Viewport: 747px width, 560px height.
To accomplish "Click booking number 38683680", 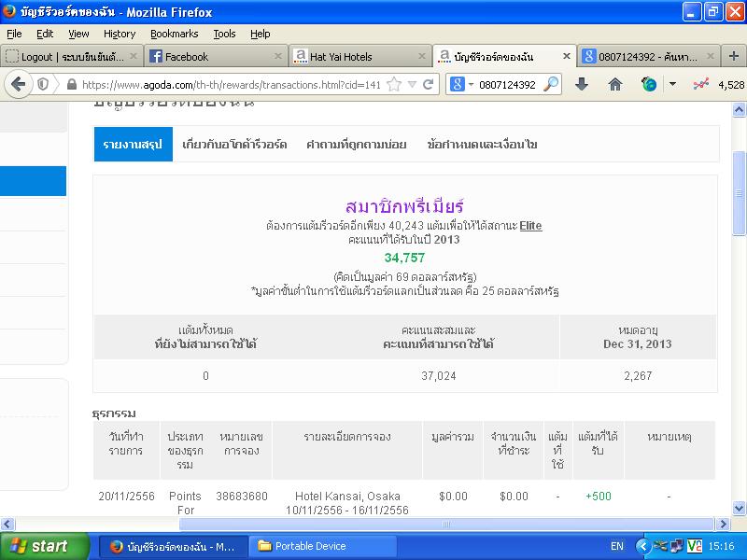I will (242, 497).
